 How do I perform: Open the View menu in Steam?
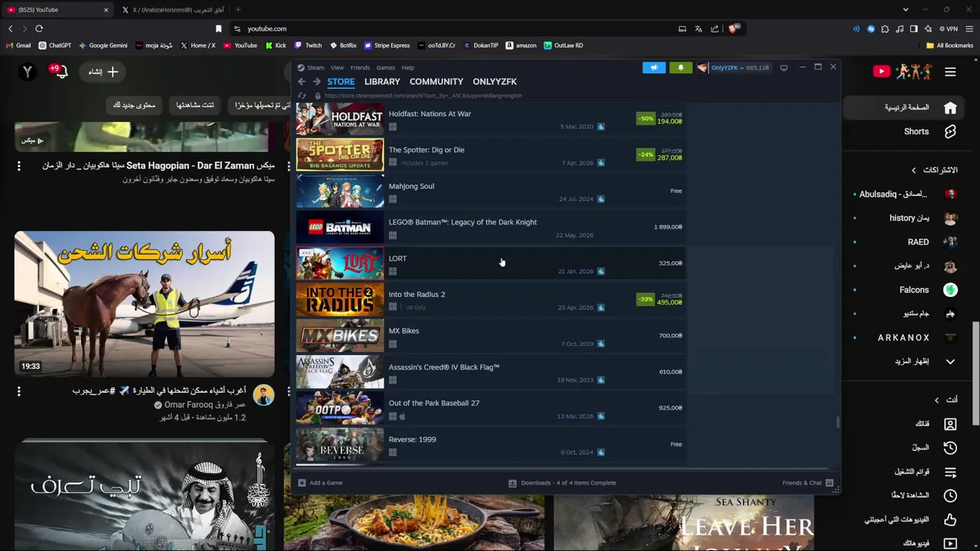pyautogui.click(x=337, y=67)
